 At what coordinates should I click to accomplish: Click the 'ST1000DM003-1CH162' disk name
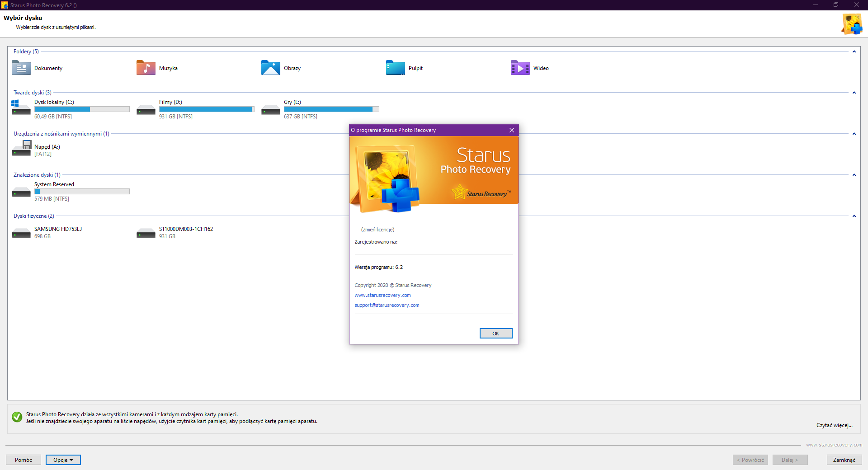pos(186,229)
